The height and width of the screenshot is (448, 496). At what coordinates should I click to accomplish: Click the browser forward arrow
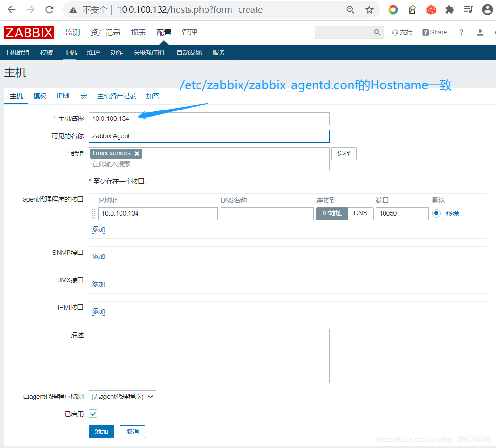point(30,10)
